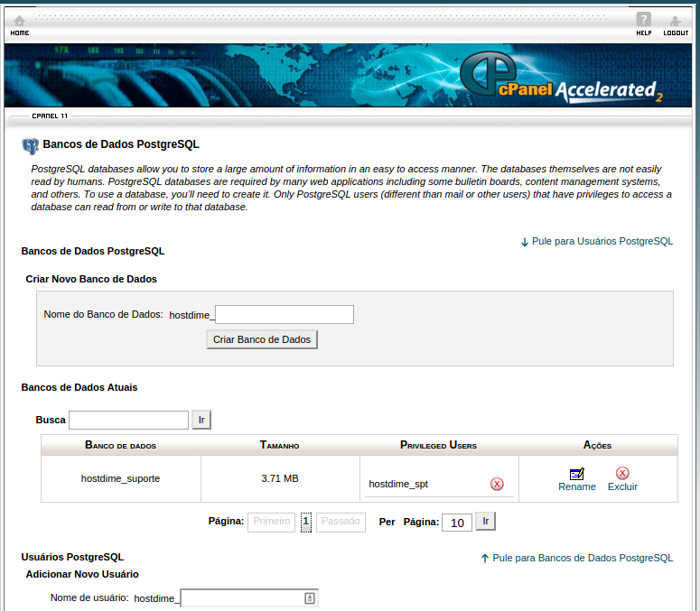This screenshot has height=611, width=700.
Task: Jump to Pule para Usuários PostgreSQL link
Action: (x=602, y=241)
